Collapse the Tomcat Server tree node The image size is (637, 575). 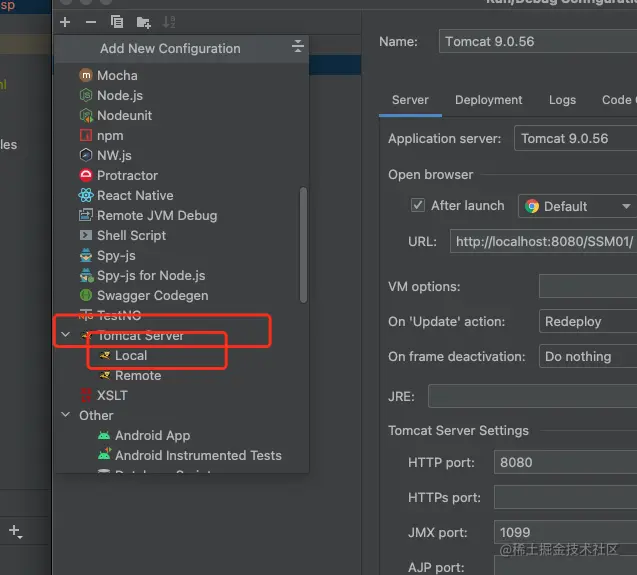65,334
